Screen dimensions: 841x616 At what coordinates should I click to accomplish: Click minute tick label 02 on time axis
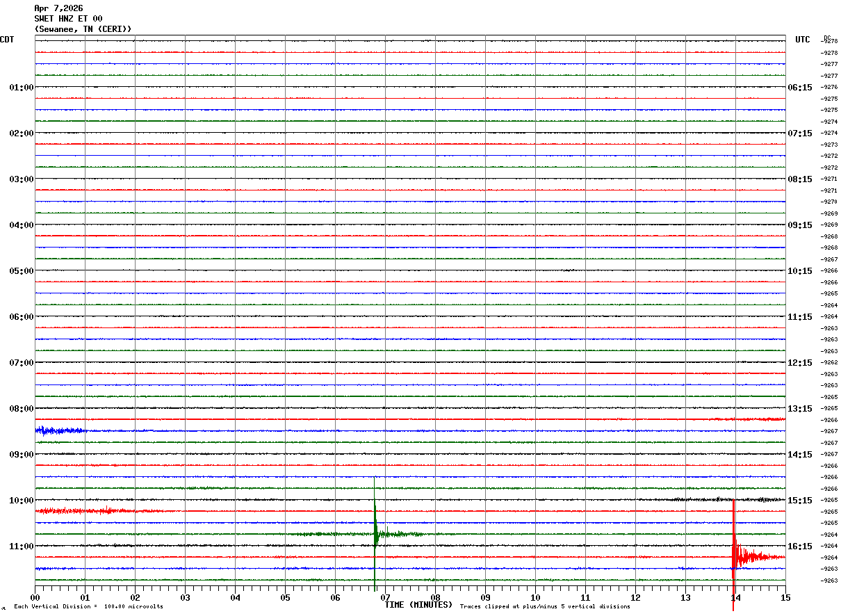pos(135,597)
